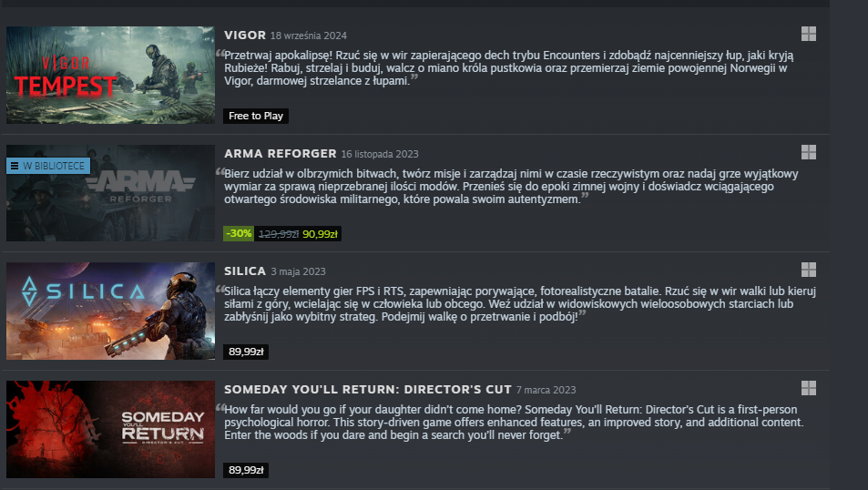Click the Free to Play label
This screenshot has width=868, height=490.
click(x=256, y=116)
